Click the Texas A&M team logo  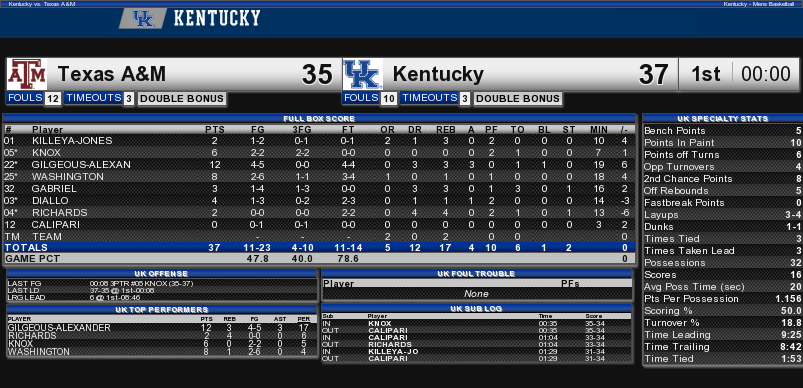point(27,74)
